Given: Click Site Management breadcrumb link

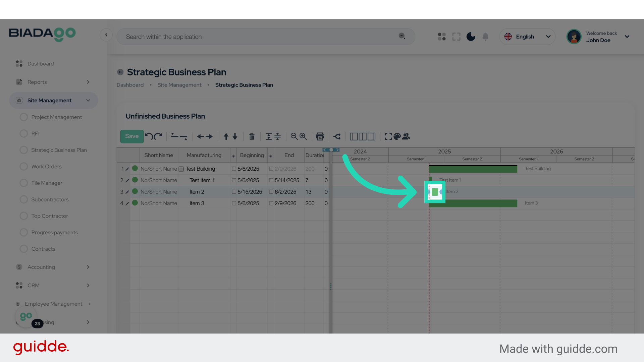Looking at the screenshot, I should [x=179, y=85].
